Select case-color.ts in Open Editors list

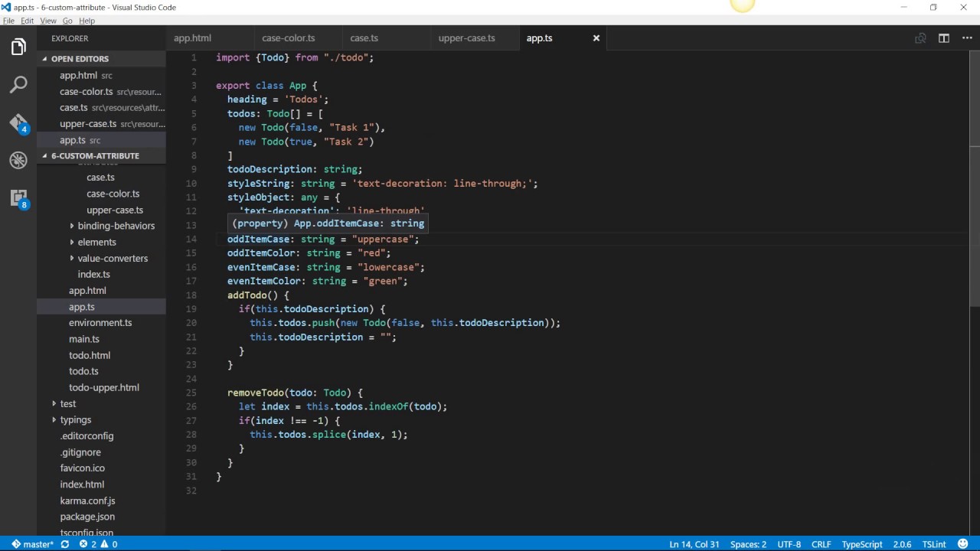tap(101, 92)
